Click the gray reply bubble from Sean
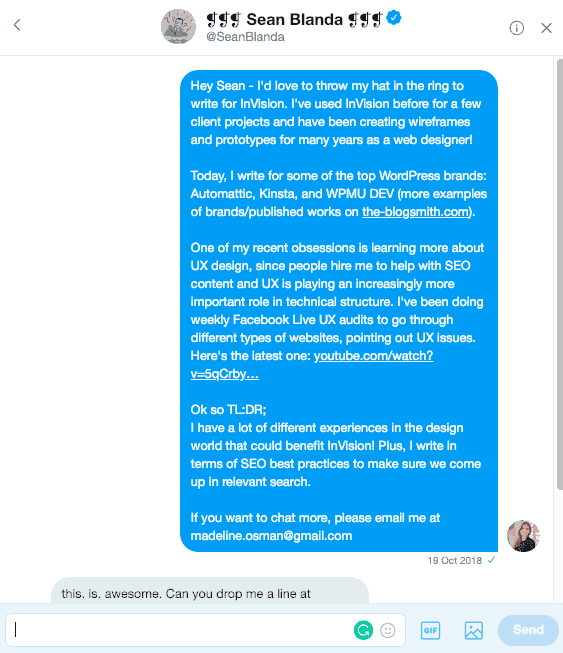Viewport: 563px width, 653px height. [x=210, y=591]
